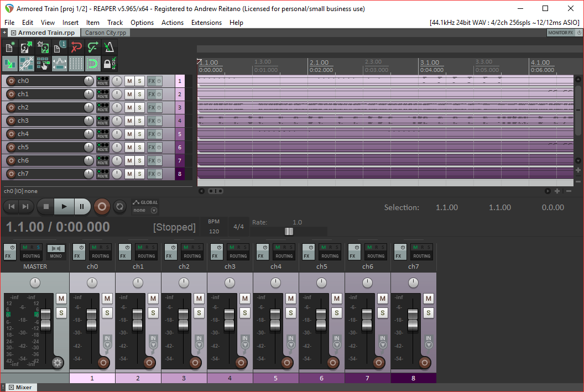Image resolution: width=584 pixels, height=392 pixels.
Task: Click the ROUTING button on mixer ch4
Action: pos(284,256)
